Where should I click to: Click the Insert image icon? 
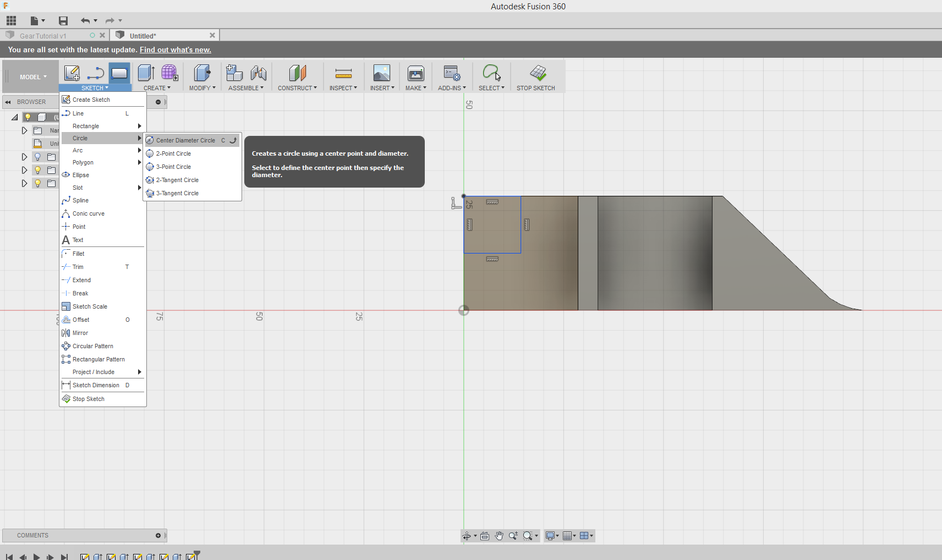coord(381,73)
